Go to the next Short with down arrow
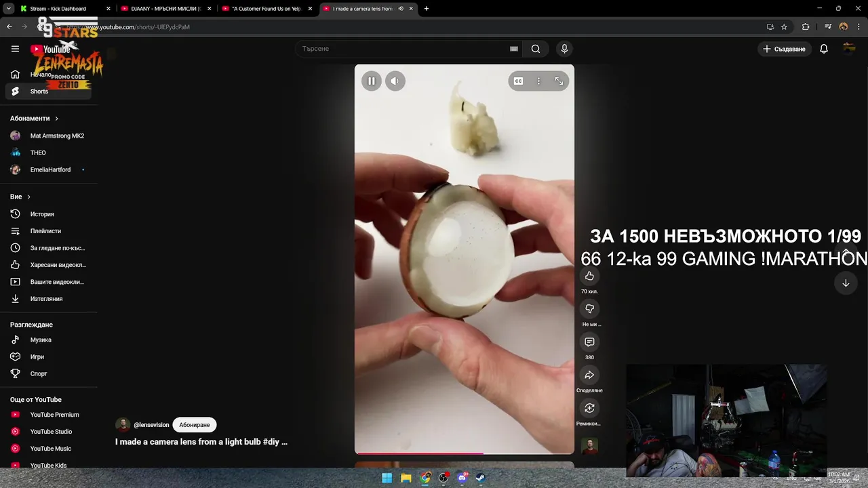This screenshot has height=488, width=868. (846, 283)
